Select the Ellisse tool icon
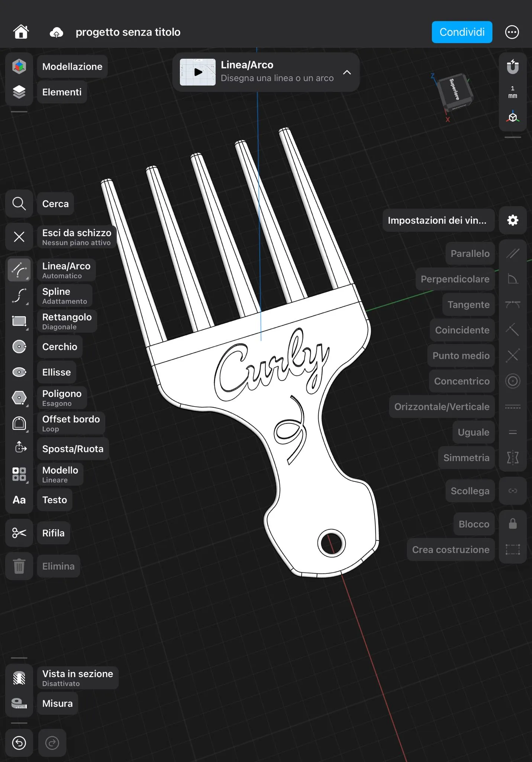Image resolution: width=532 pixels, height=762 pixels. pyautogui.click(x=19, y=372)
